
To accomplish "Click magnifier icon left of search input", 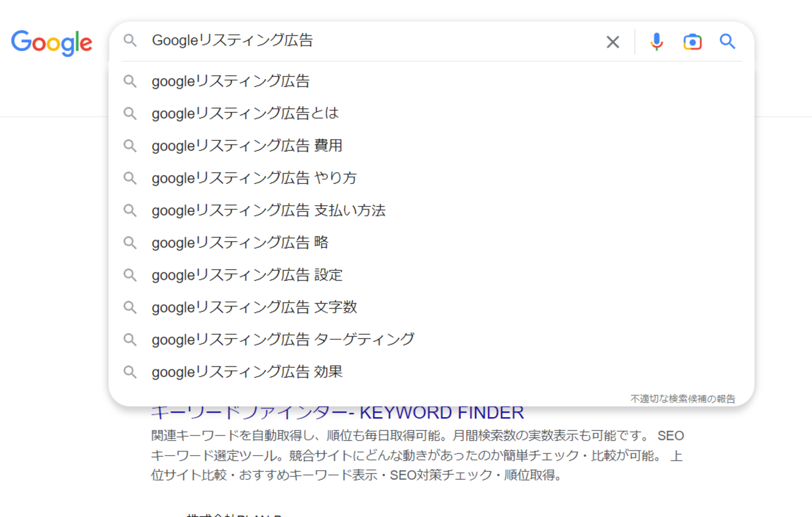I will [130, 41].
